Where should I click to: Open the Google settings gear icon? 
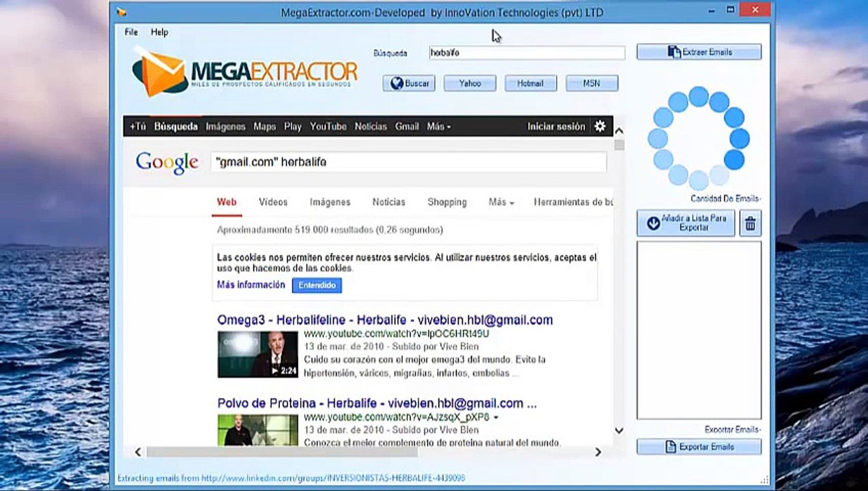coord(600,126)
